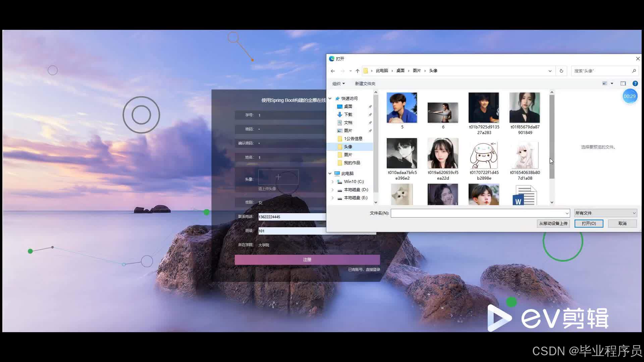The height and width of the screenshot is (362, 644).
Task: Expand the Win10 (C:) drive node
Action: 332,182
